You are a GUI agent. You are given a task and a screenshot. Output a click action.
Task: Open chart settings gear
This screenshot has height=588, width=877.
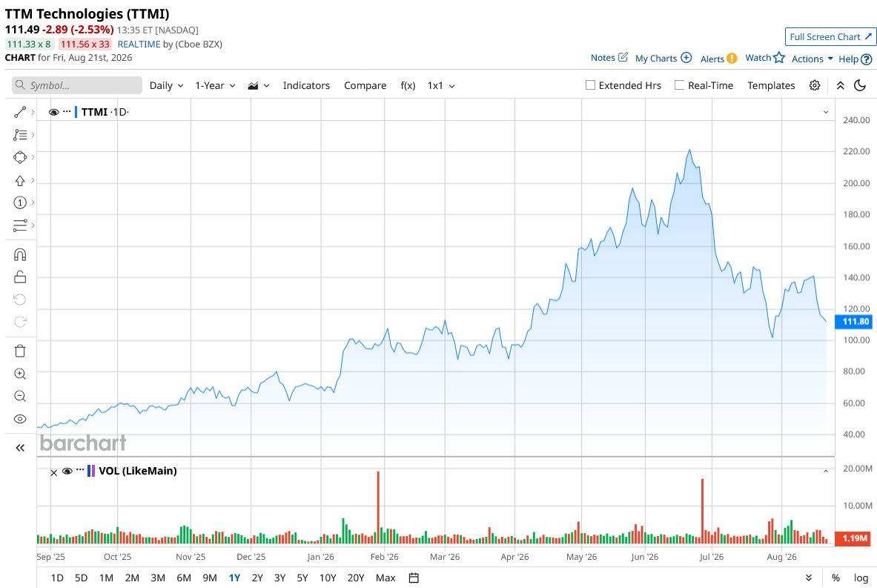815,85
